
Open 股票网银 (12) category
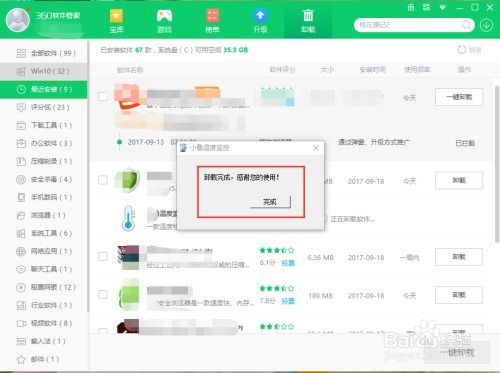point(44,287)
